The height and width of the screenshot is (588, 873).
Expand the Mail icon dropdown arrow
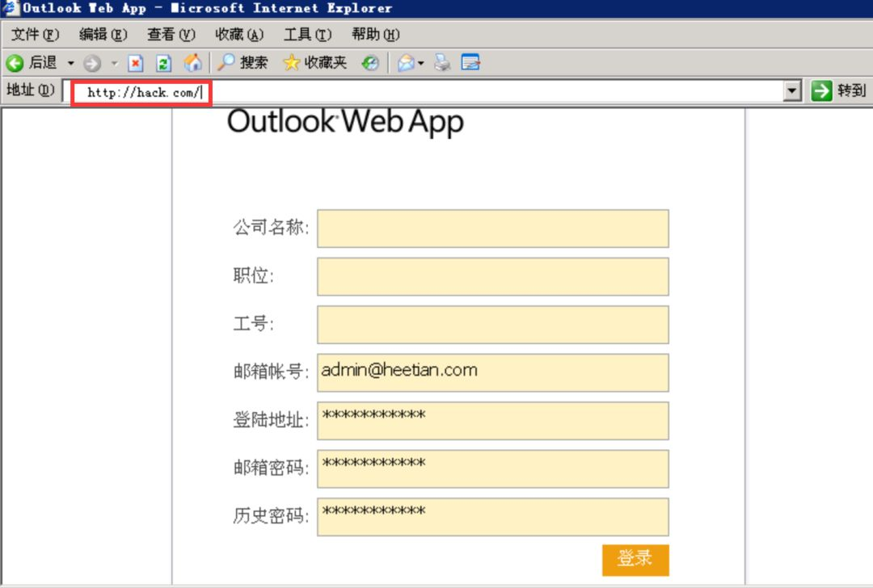(421, 64)
